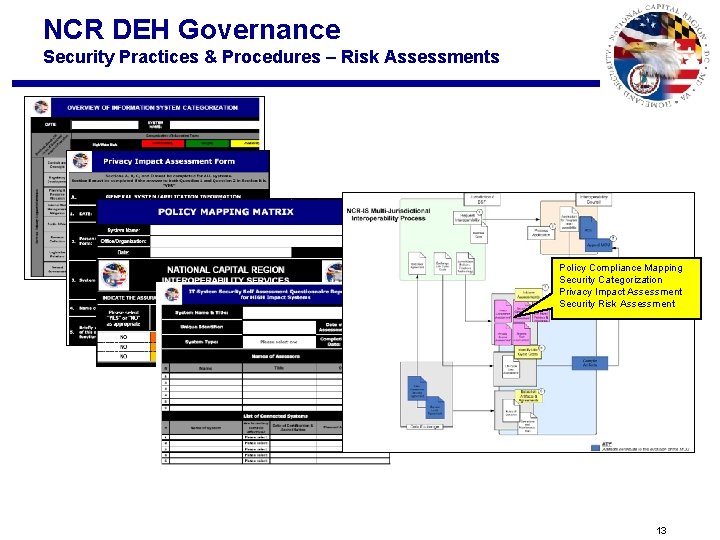Click the Date field in Policy Mapping Matrix

[221, 252]
